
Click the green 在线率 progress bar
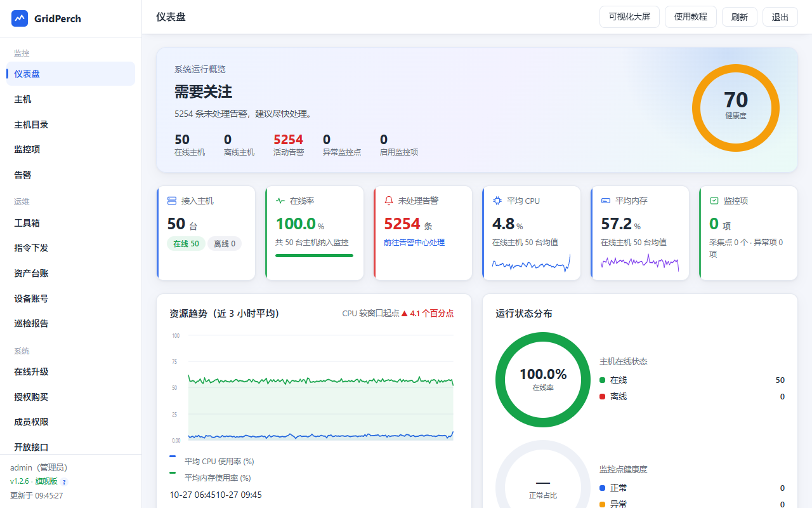[x=314, y=256]
